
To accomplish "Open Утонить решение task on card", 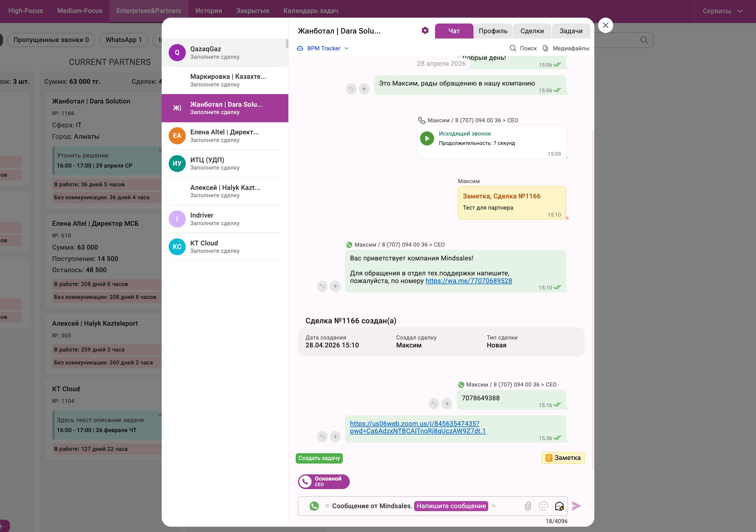I will (107, 161).
